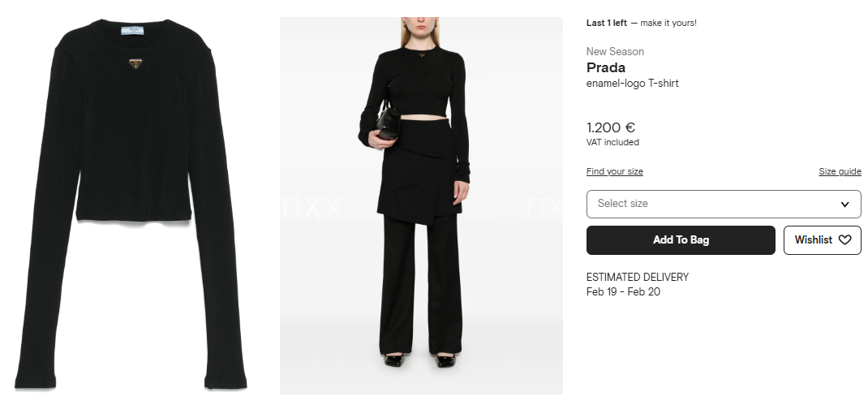Viewport: 868px width, 401px height.
Task: Open the Size guide link
Action: pyautogui.click(x=840, y=171)
